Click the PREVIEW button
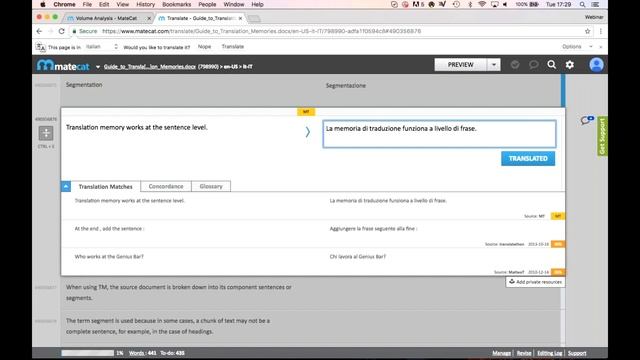Screen dimensions: 640x360 tap(460, 65)
